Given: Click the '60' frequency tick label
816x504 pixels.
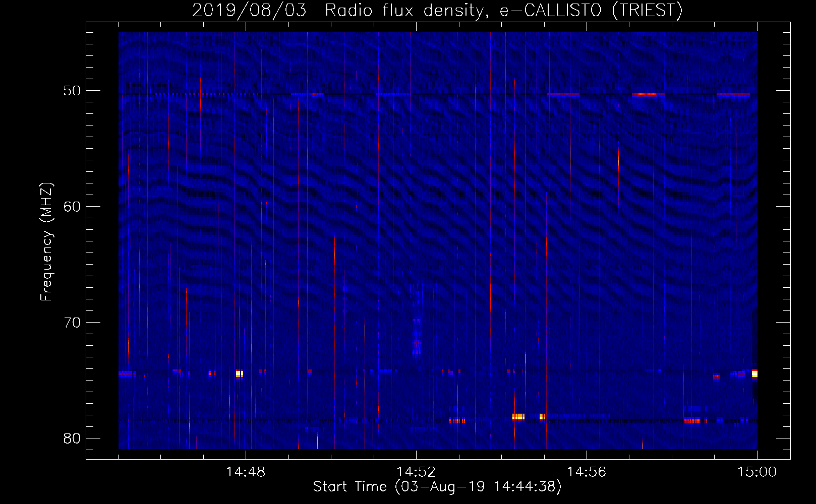Looking at the screenshot, I should (72, 207).
